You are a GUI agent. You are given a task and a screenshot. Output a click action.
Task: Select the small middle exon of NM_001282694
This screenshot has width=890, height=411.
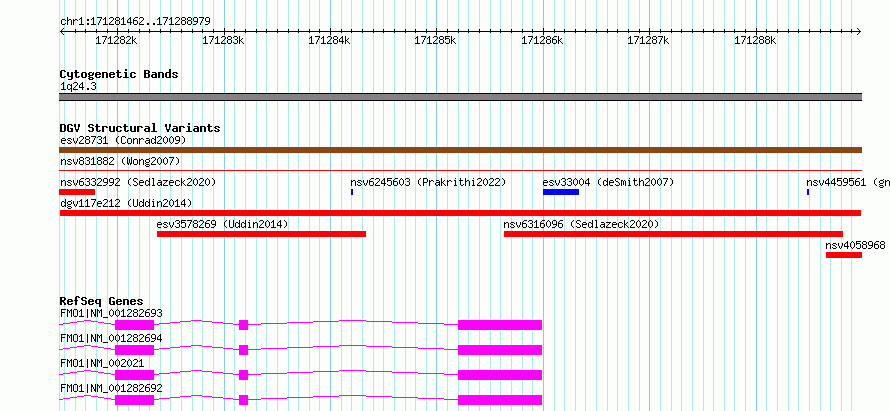(x=244, y=350)
